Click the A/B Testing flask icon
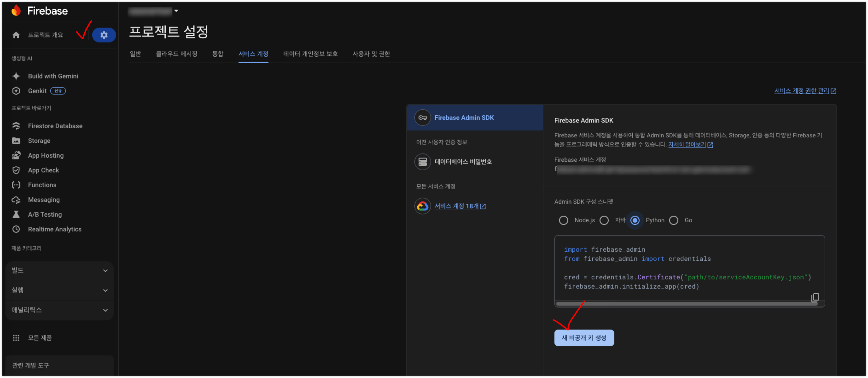Screen dimensions: 868x378 tap(16, 214)
